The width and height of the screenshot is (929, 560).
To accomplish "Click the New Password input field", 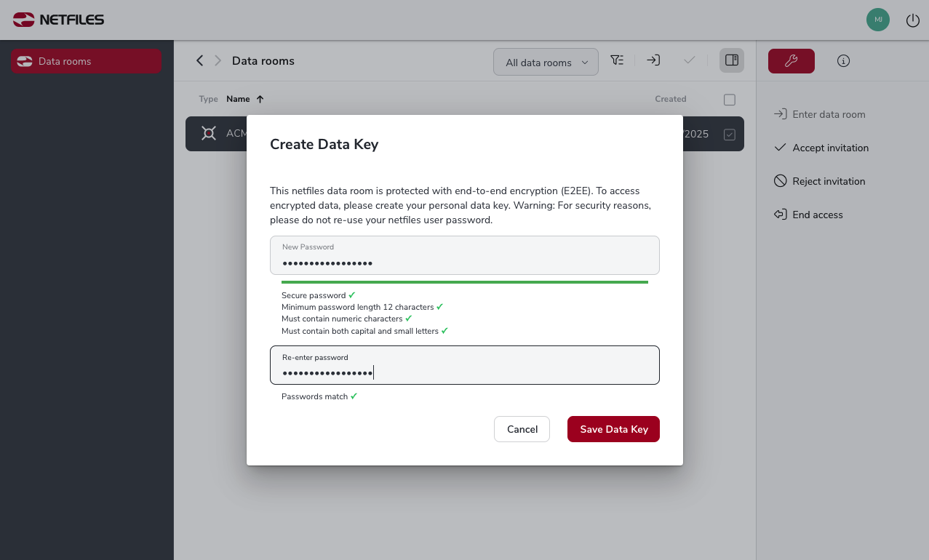I will pos(465,255).
